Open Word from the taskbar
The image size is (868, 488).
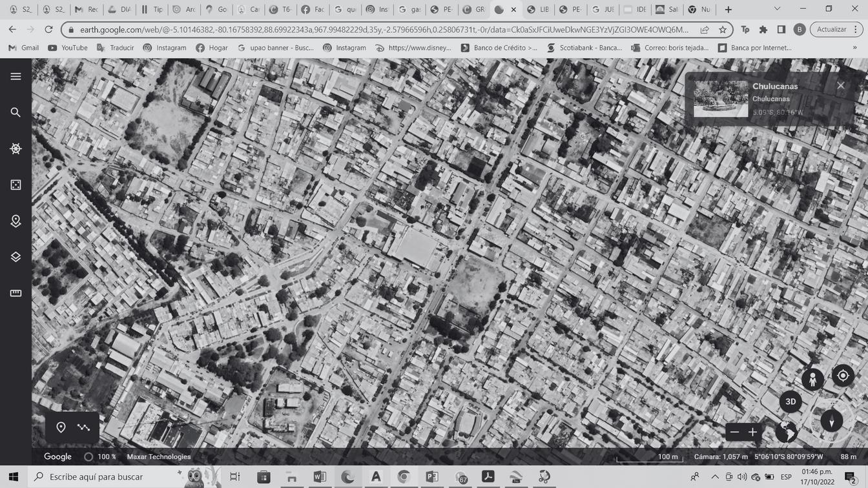coord(320,477)
